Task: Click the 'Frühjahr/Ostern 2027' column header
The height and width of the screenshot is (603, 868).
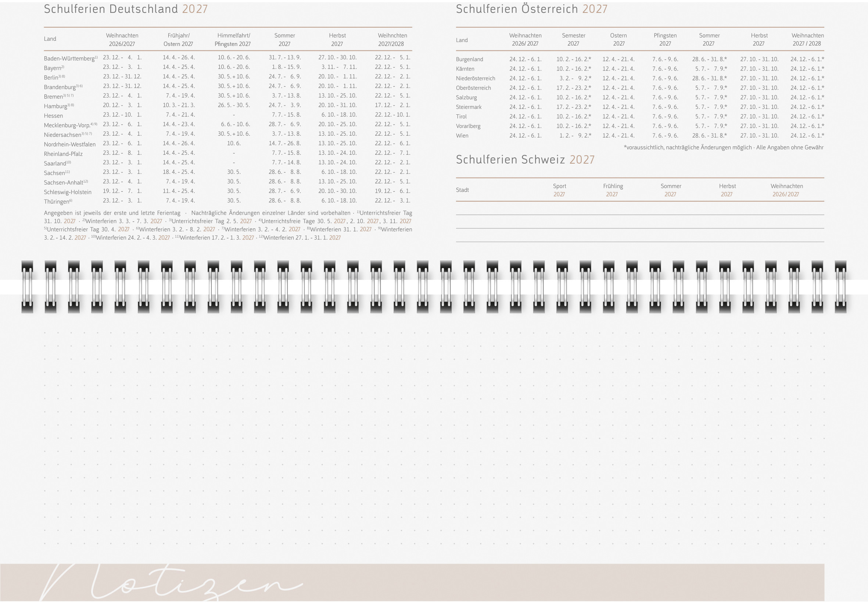Action: [178, 40]
